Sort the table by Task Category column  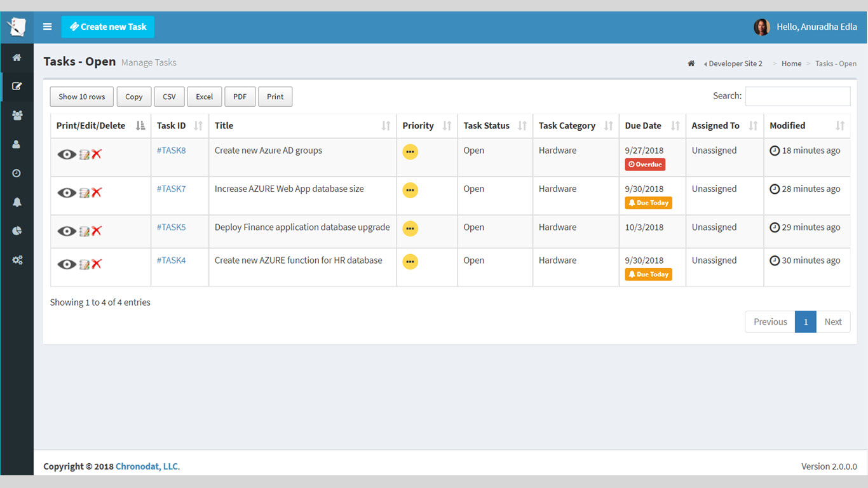[576, 126]
